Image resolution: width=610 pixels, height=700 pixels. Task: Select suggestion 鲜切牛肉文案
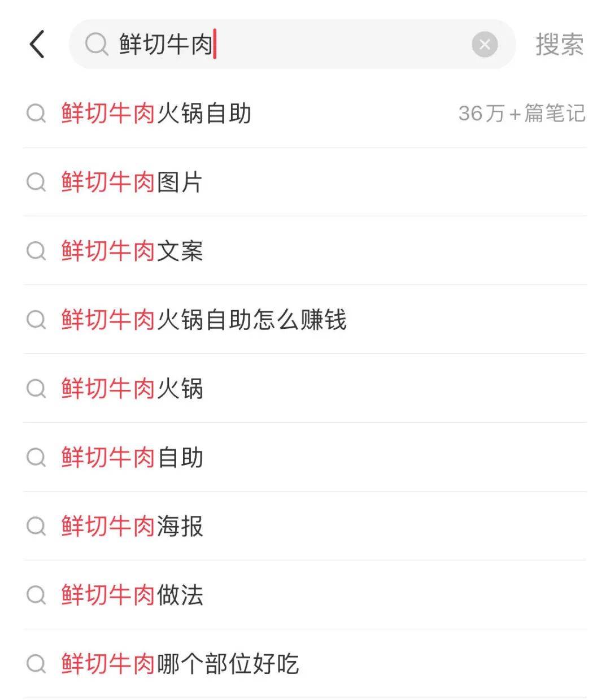pos(132,251)
